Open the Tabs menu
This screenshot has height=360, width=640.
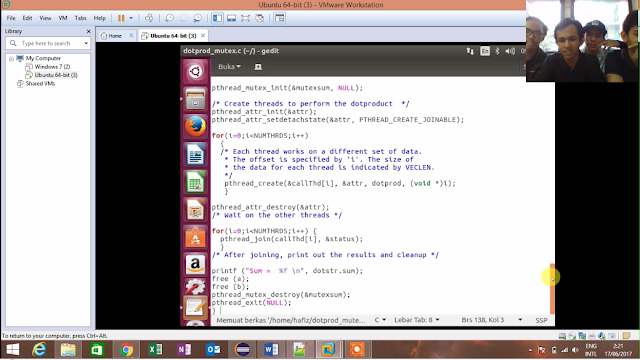pyautogui.click(x=80, y=18)
